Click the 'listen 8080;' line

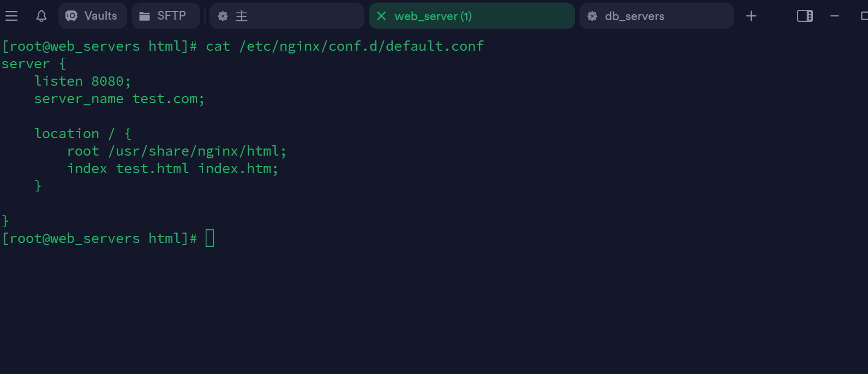click(x=82, y=81)
